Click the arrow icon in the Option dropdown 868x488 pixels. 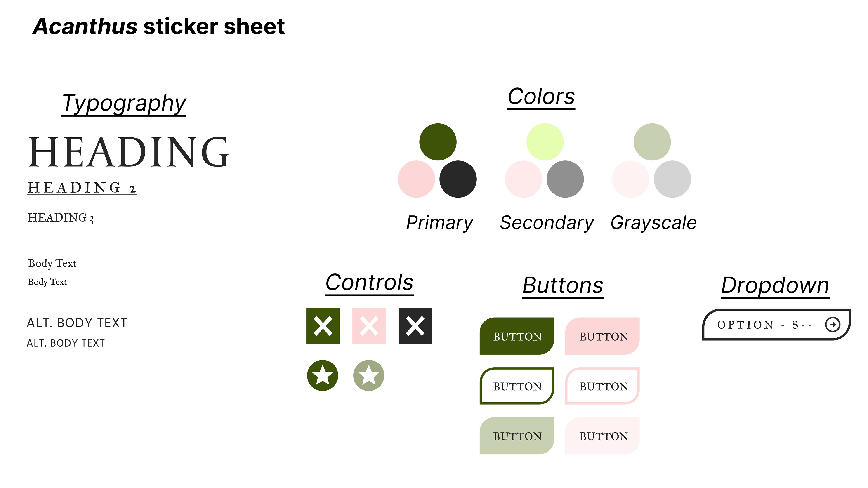coord(833,325)
